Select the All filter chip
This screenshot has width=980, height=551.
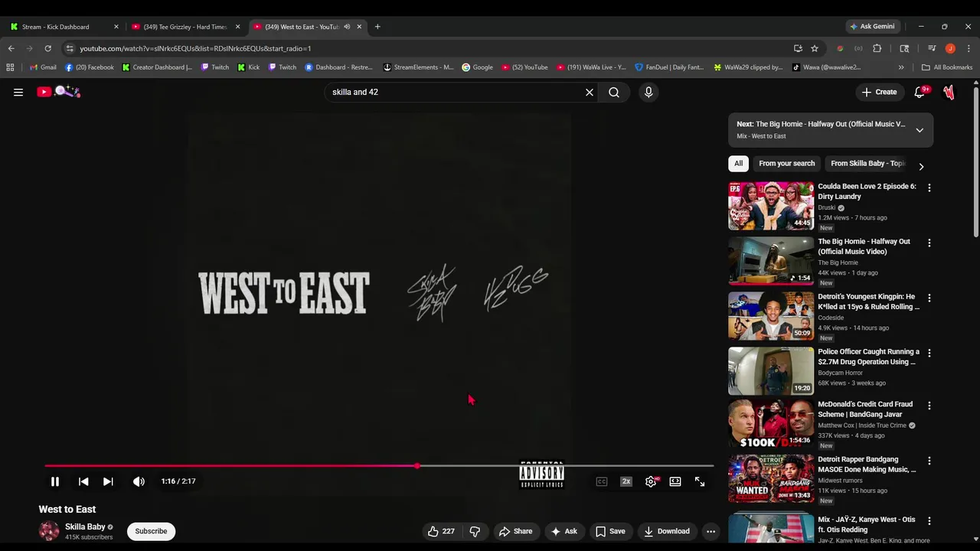pyautogui.click(x=738, y=163)
